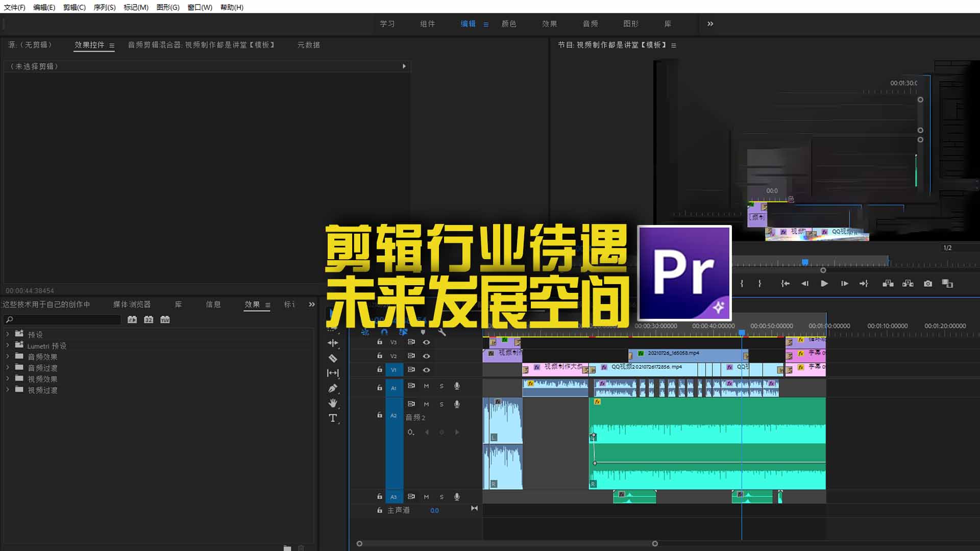Screen dimensions: 980x551
Task: Click the Mark Out button in program monitor
Action: point(759,284)
